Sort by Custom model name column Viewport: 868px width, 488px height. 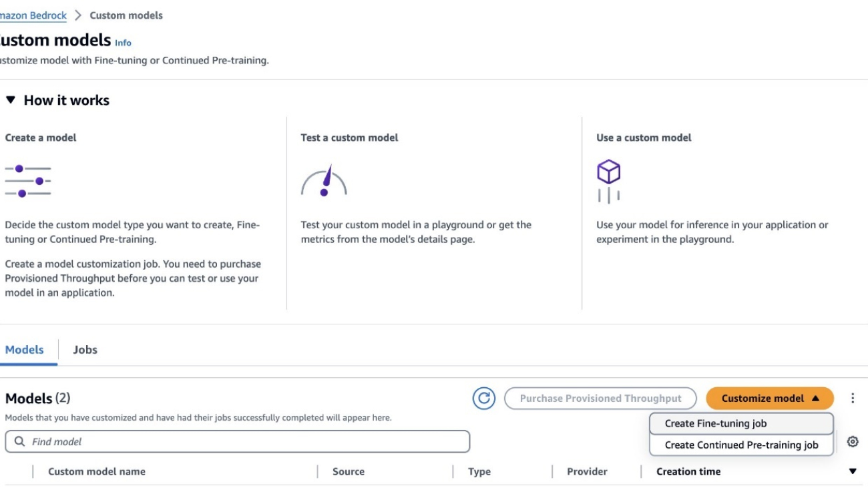pos(97,471)
